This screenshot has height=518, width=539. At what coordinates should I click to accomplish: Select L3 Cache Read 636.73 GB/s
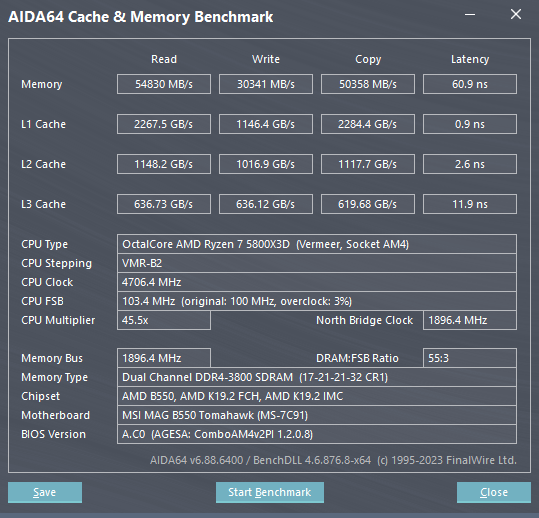click(164, 204)
